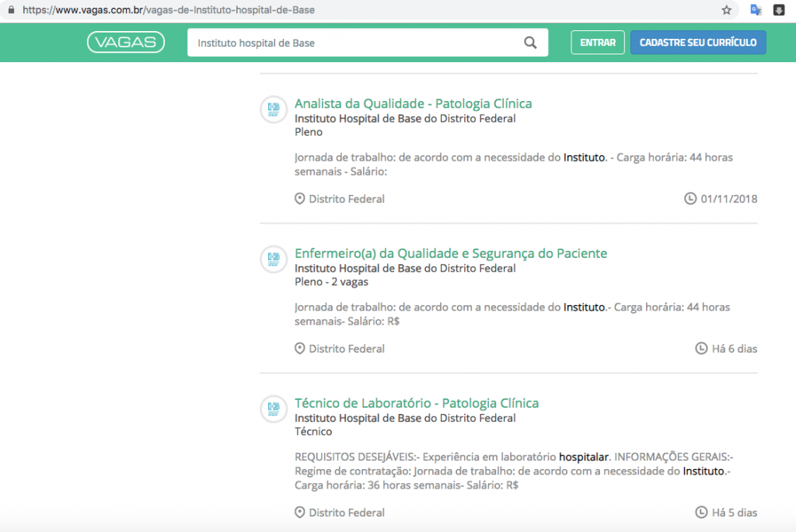
Task: Open Analista da Qualidade - Patologia Clínica job
Action: [x=413, y=104]
